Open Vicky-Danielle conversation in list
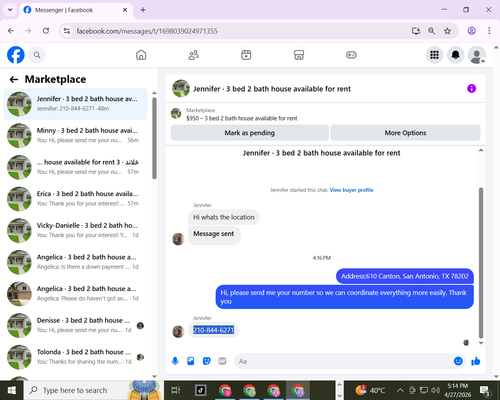The image size is (500, 400). [75, 230]
